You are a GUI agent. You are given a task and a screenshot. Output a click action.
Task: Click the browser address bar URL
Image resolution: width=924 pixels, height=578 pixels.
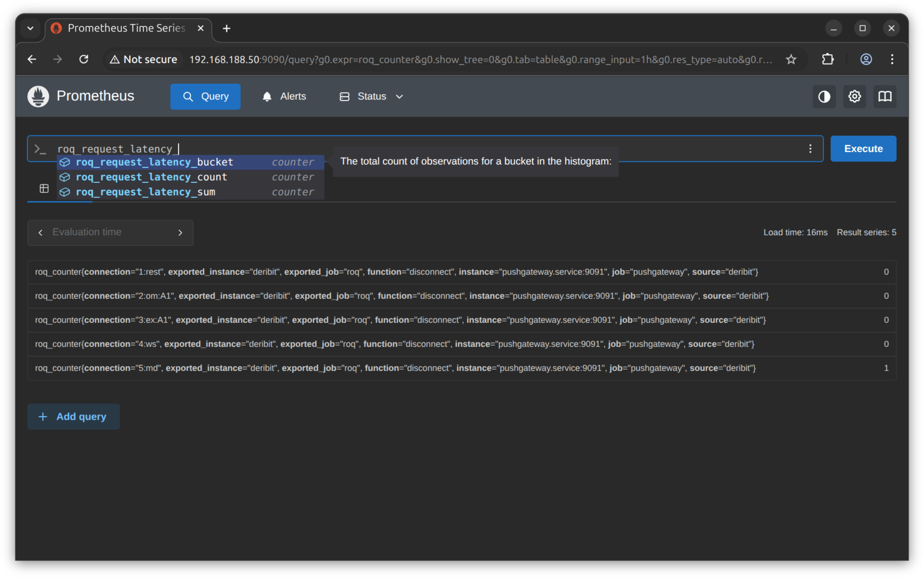[480, 59]
